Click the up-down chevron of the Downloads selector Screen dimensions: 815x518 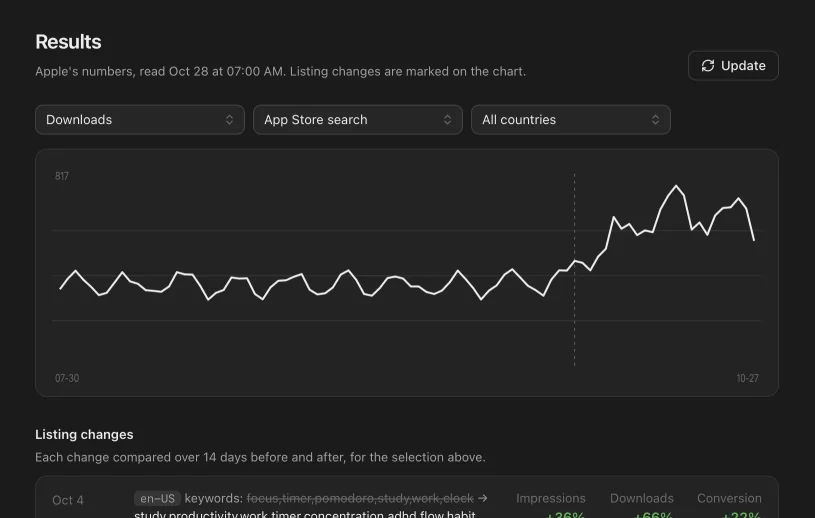click(229, 120)
